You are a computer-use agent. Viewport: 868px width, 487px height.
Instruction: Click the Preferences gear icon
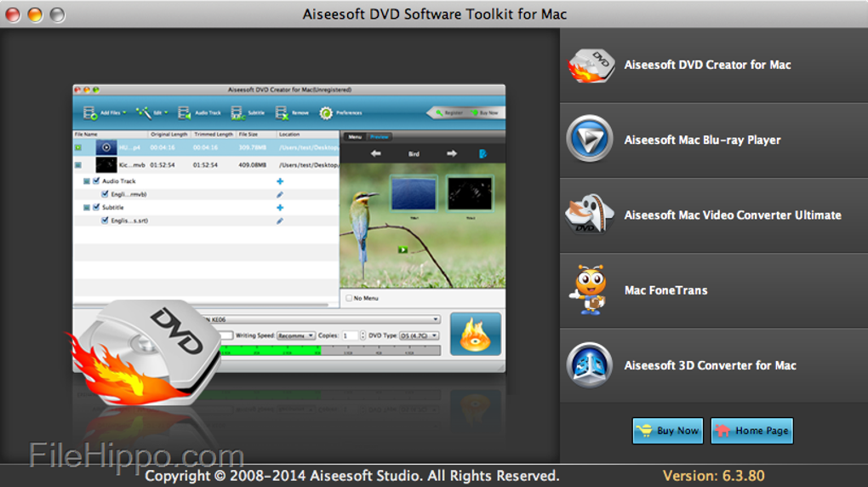326,112
